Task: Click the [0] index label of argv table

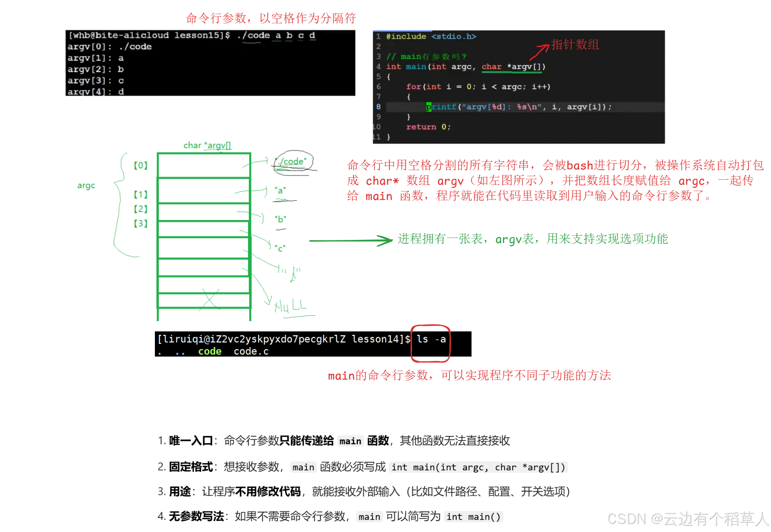Action: [140, 166]
